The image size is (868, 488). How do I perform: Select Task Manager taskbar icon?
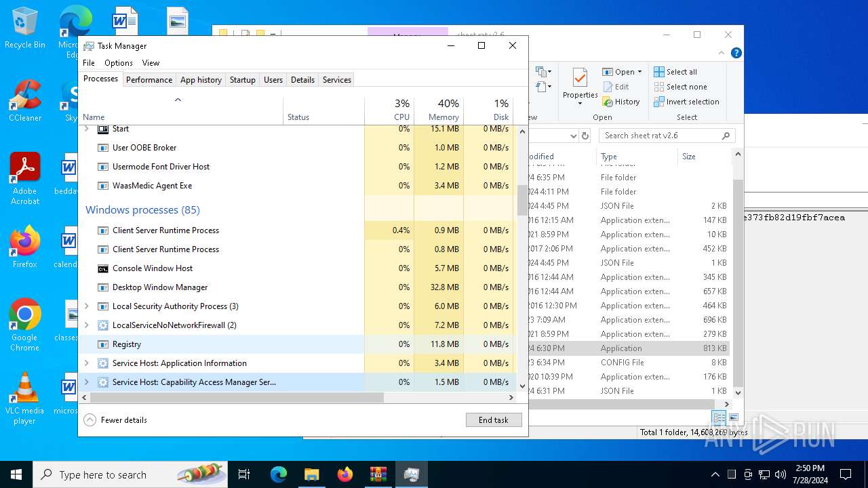pyautogui.click(x=411, y=474)
